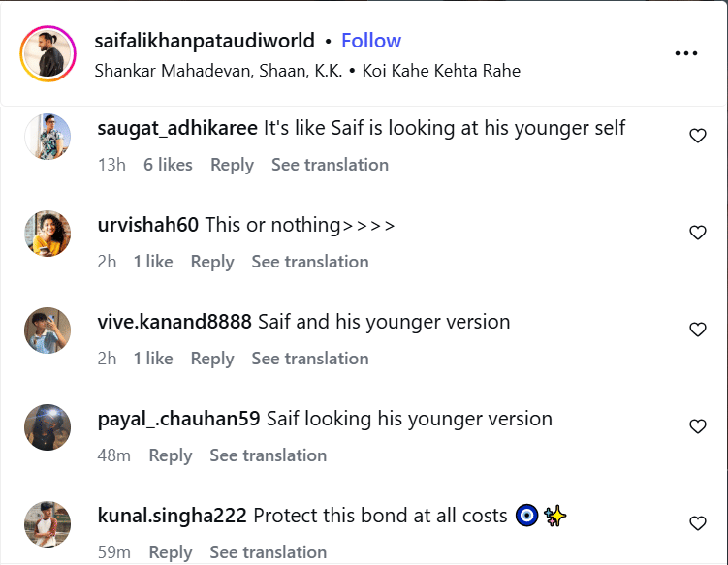Follow saifalikhanpataudiworld

(371, 41)
